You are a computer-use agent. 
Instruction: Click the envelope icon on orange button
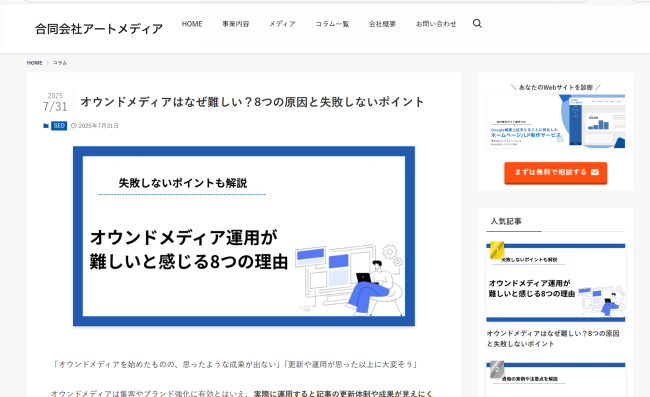pos(595,172)
